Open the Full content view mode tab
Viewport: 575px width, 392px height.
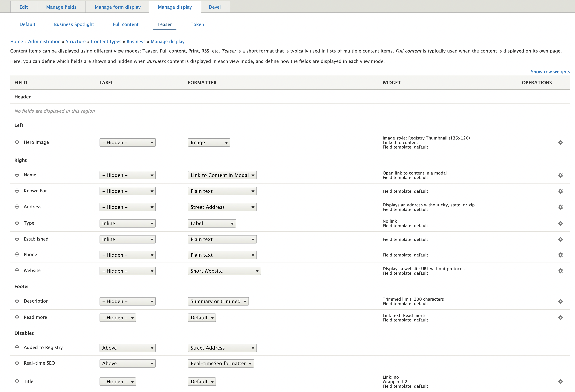125,24
